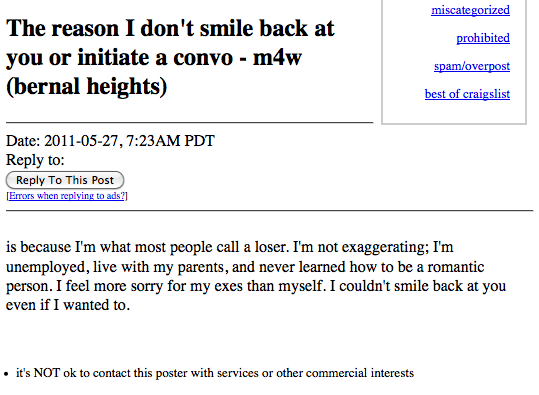Image resolution: width=539 pixels, height=395 pixels.
Task: Click the horizontal divider above the post body
Action: point(270,211)
